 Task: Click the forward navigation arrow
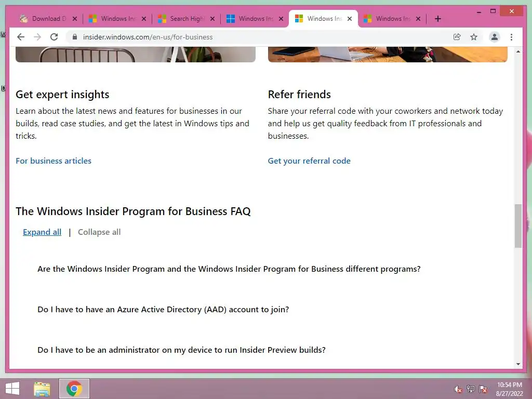pos(37,37)
